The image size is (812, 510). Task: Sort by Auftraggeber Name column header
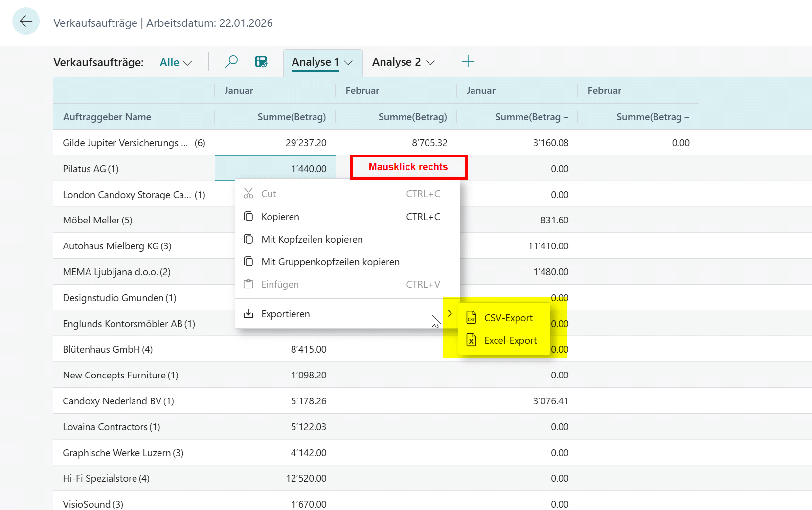click(x=107, y=117)
